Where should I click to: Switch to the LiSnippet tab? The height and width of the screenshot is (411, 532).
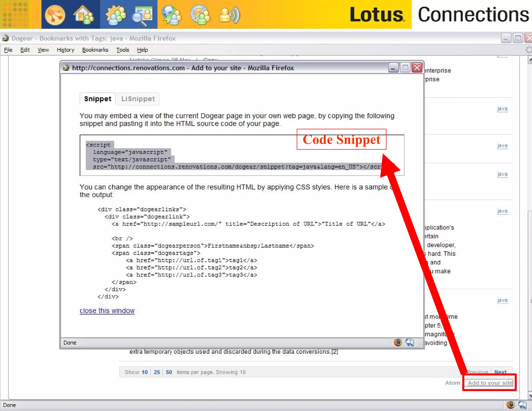[138, 99]
